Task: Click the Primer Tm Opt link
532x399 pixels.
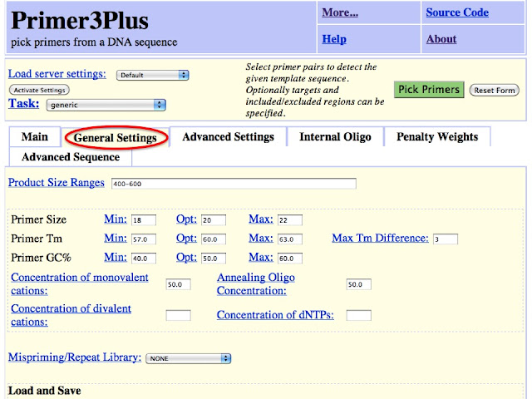Action: [x=186, y=239]
